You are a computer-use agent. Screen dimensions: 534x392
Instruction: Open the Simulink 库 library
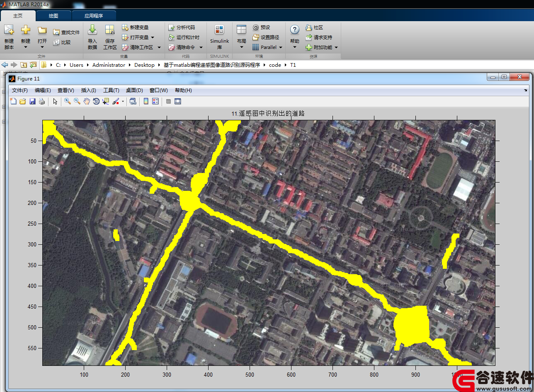point(219,37)
